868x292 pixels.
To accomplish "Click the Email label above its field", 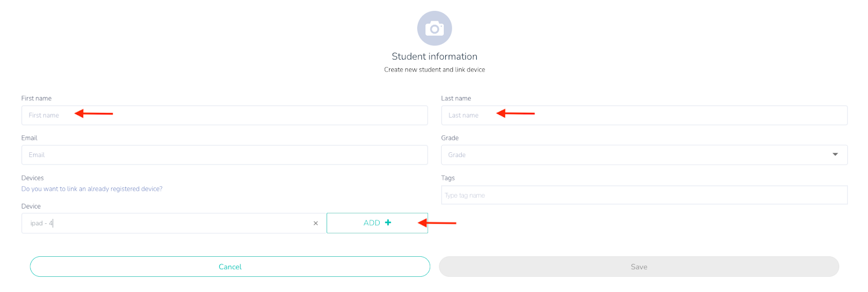I will click(x=29, y=138).
